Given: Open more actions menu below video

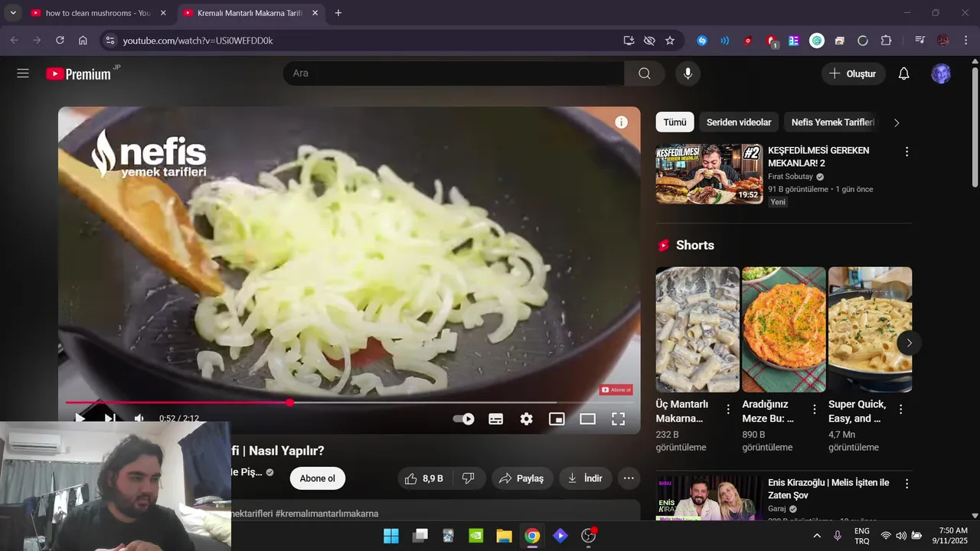Looking at the screenshot, I should tap(629, 478).
